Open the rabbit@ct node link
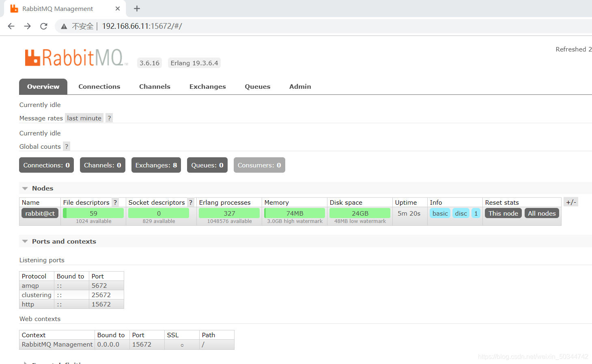Screen dimensions: 592x364 point(40,213)
